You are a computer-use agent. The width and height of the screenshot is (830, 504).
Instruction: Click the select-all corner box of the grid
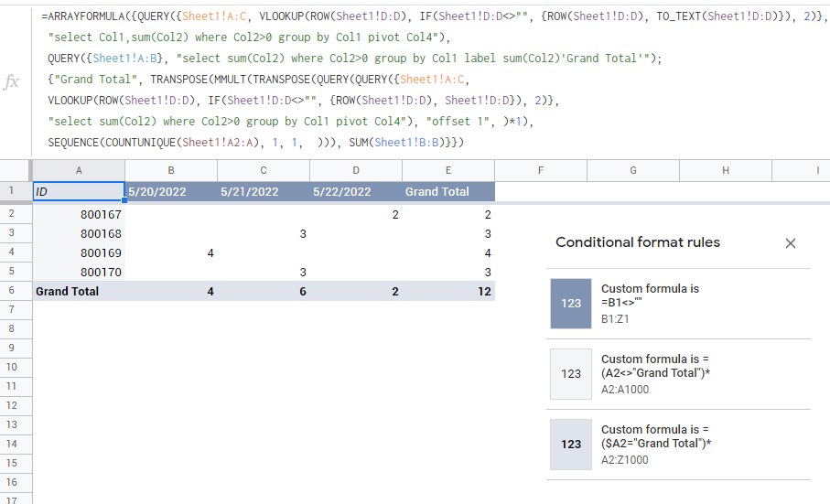click(x=15, y=170)
